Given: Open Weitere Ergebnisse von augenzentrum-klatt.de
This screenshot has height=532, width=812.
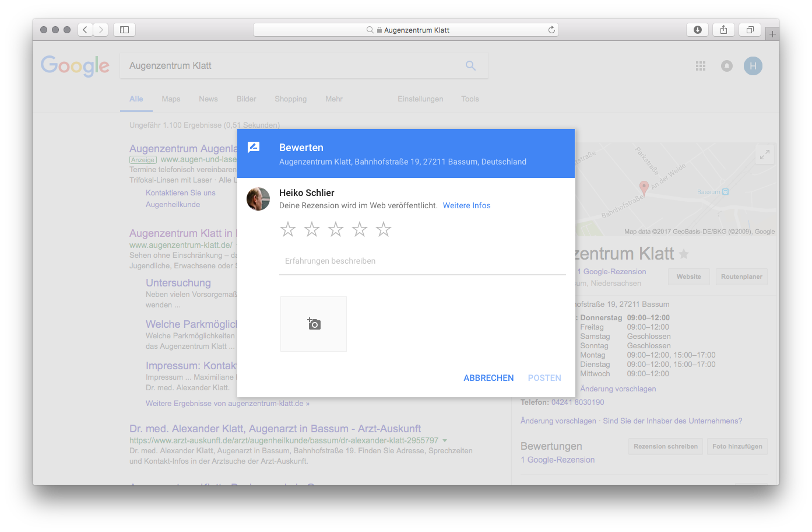Looking at the screenshot, I should click(227, 403).
